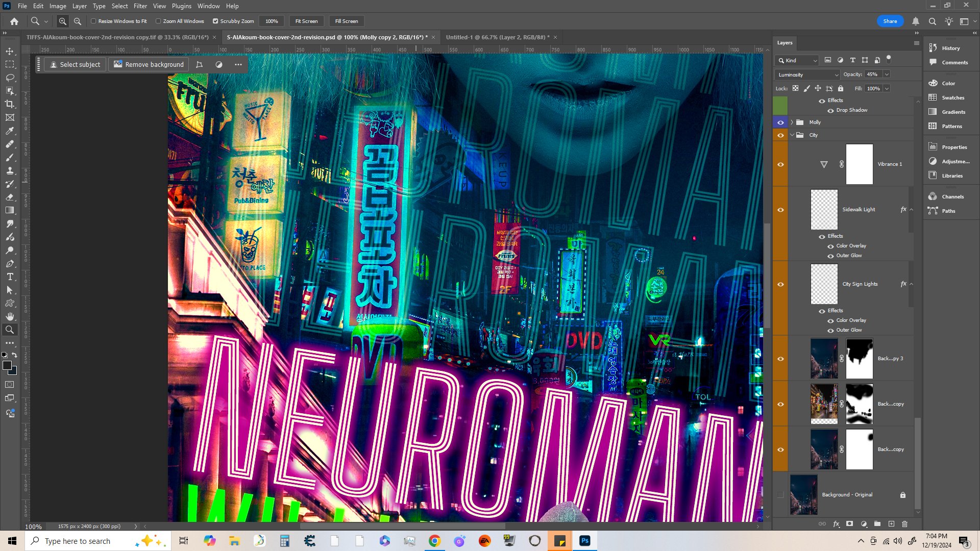Open the Opacity value dropdown
This screenshot has height=551, width=980.
tap(887, 74)
